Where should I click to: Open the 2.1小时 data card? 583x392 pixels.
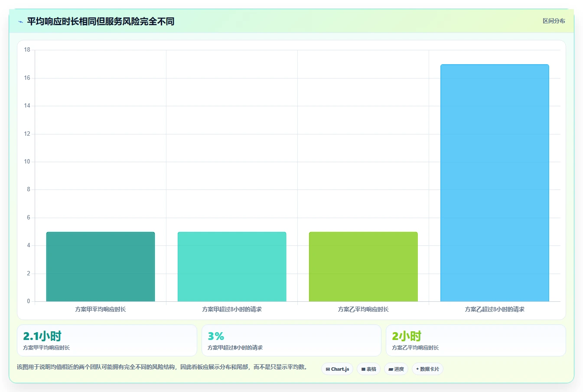click(107, 340)
